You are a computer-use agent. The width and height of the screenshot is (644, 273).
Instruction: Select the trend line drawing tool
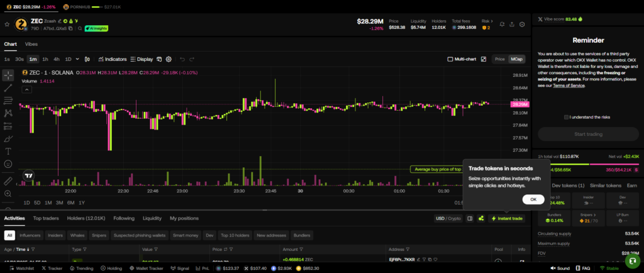(8, 88)
